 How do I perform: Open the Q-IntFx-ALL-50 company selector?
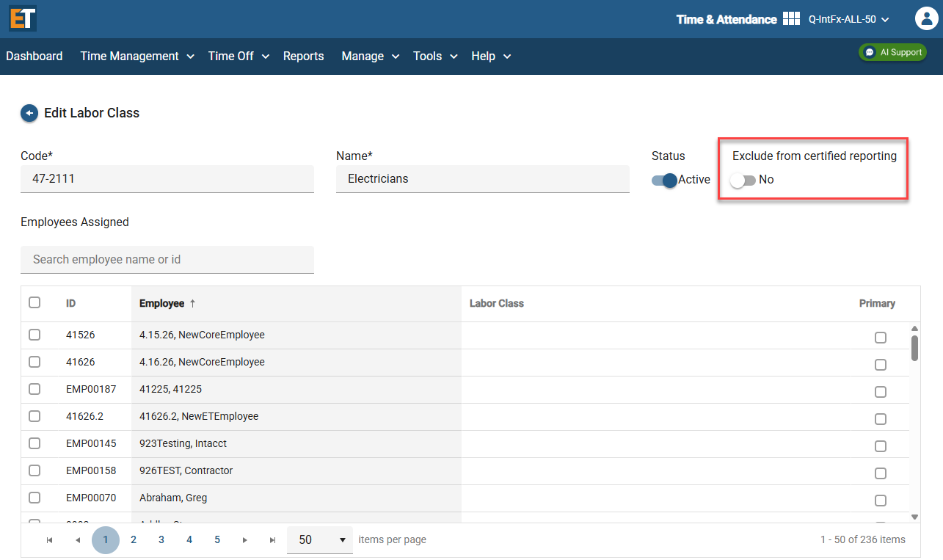(x=848, y=19)
